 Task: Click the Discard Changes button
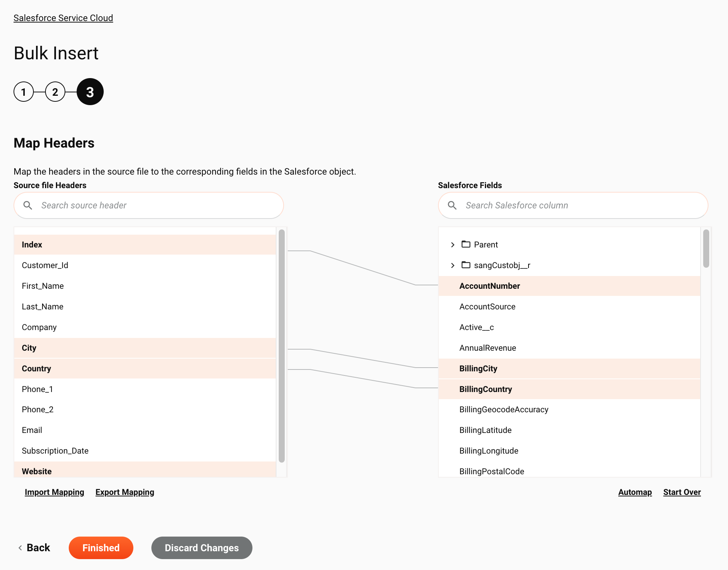tap(201, 547)
